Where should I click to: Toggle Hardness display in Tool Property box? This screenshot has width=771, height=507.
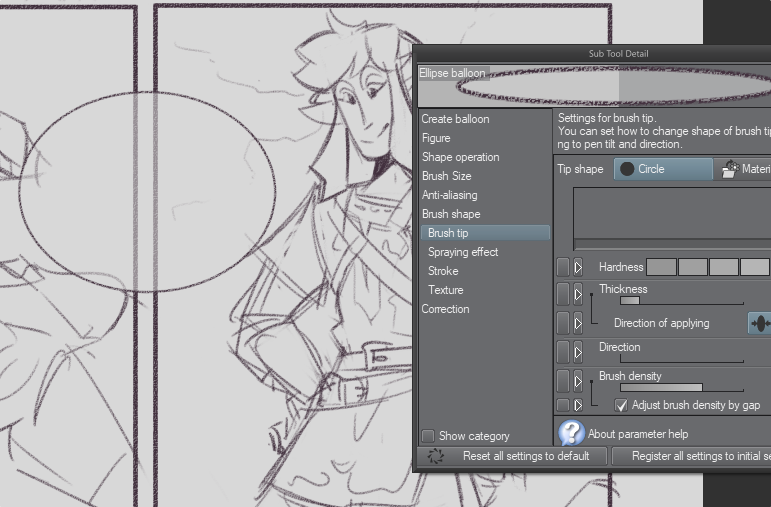563,267
